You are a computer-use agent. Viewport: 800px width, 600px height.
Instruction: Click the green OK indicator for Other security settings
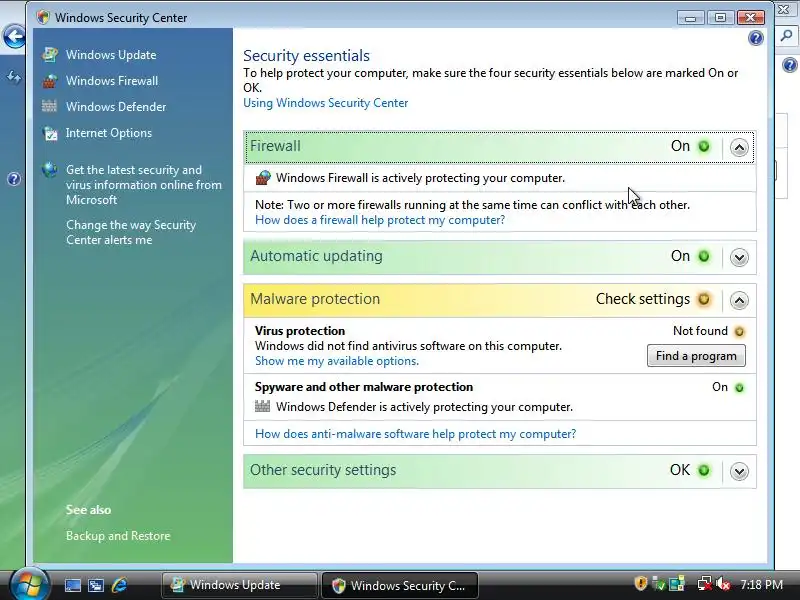(704, 470)
